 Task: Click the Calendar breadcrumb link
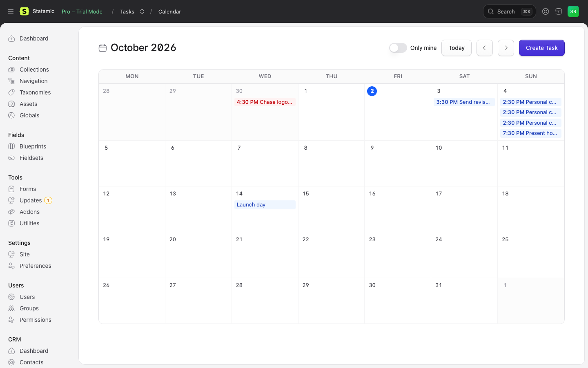[x=169, y=11]
